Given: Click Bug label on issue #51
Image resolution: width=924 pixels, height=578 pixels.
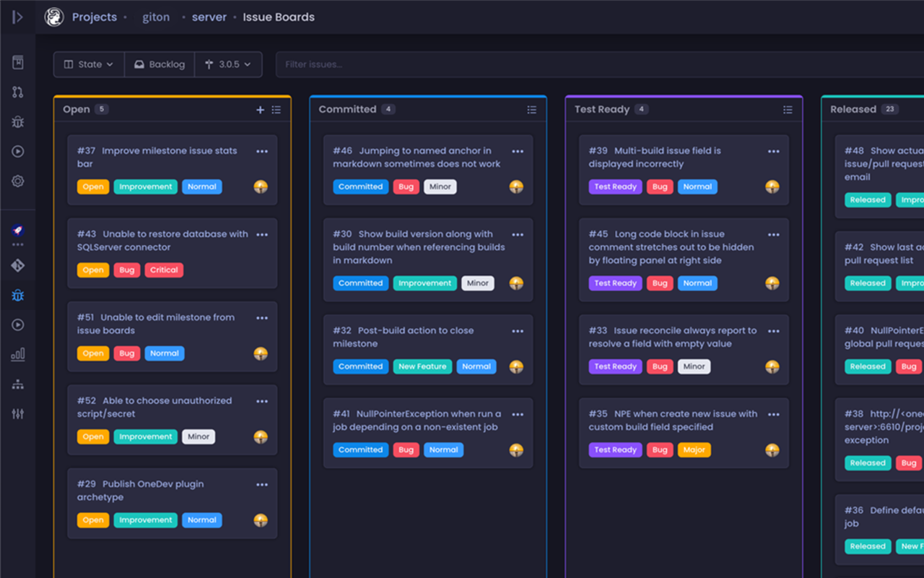Looking at the screenshot, I should click(127, 354).
